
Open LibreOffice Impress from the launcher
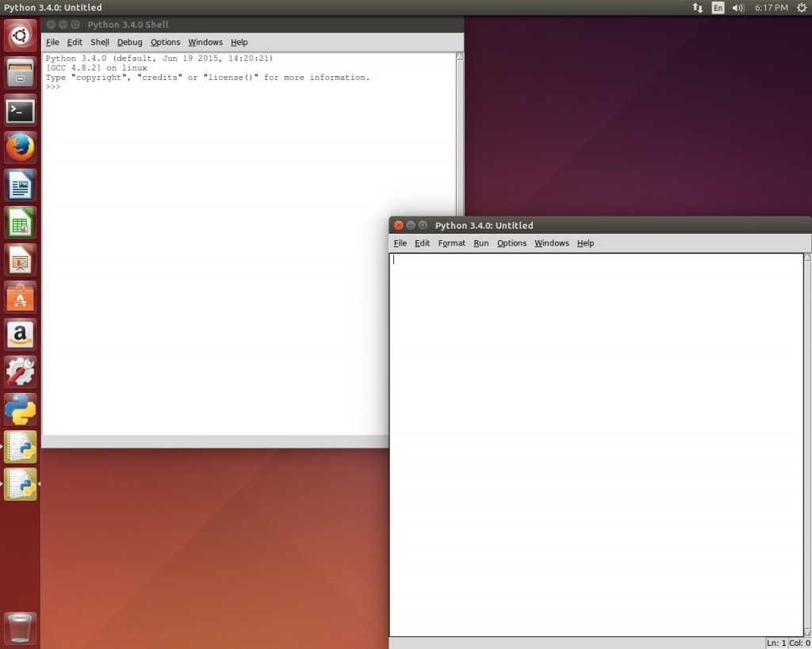[x=20, y=260]
